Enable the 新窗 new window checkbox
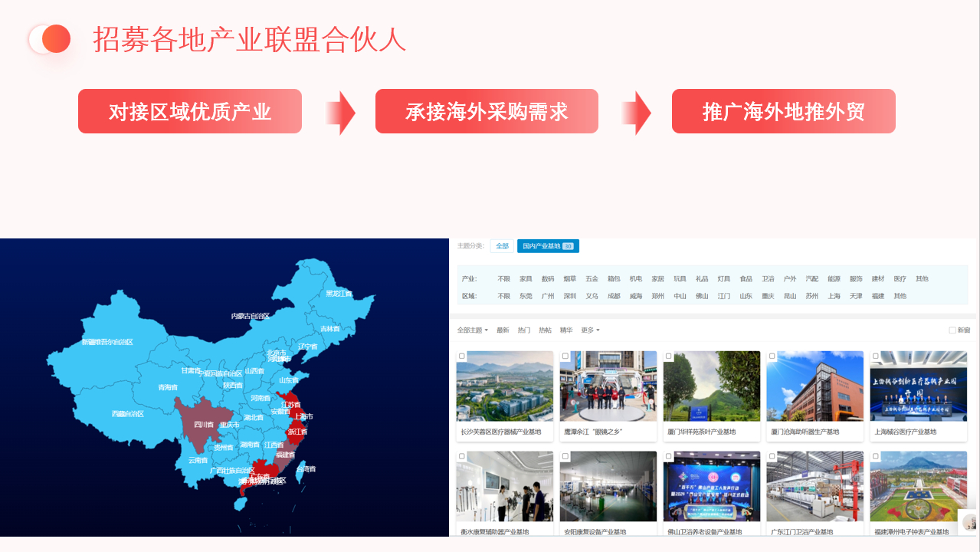This screenshot has width=980, height=552. pyautogui.click(x=952, y=330)
